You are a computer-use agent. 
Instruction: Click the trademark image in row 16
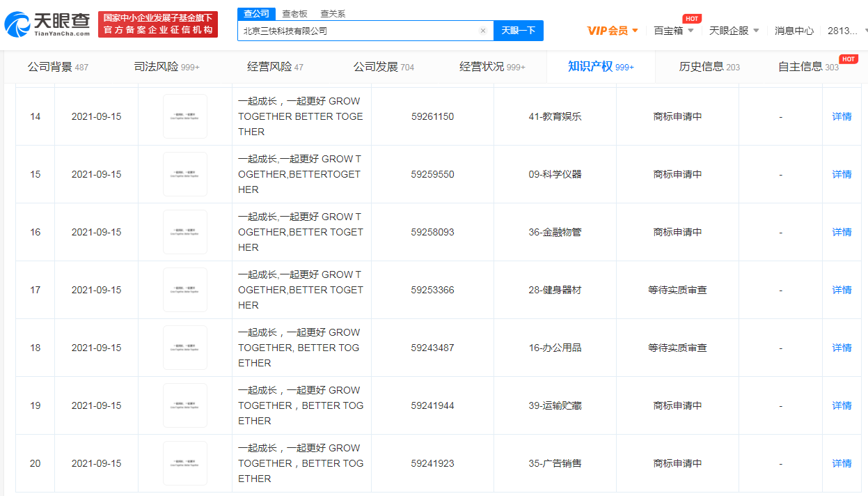(x=185, y=232)
